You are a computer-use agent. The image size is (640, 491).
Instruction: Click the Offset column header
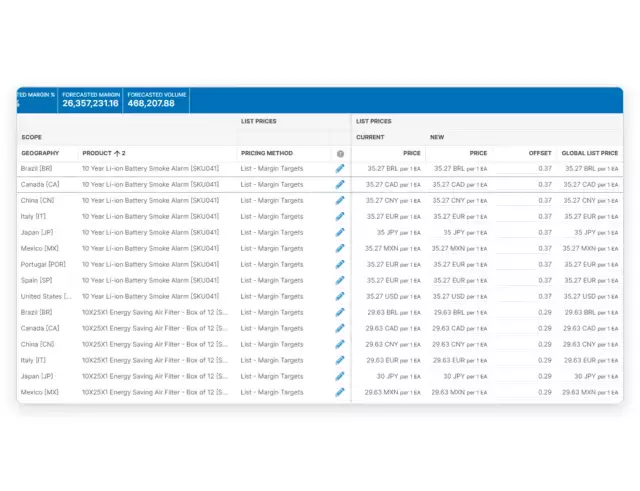(539, 153)
